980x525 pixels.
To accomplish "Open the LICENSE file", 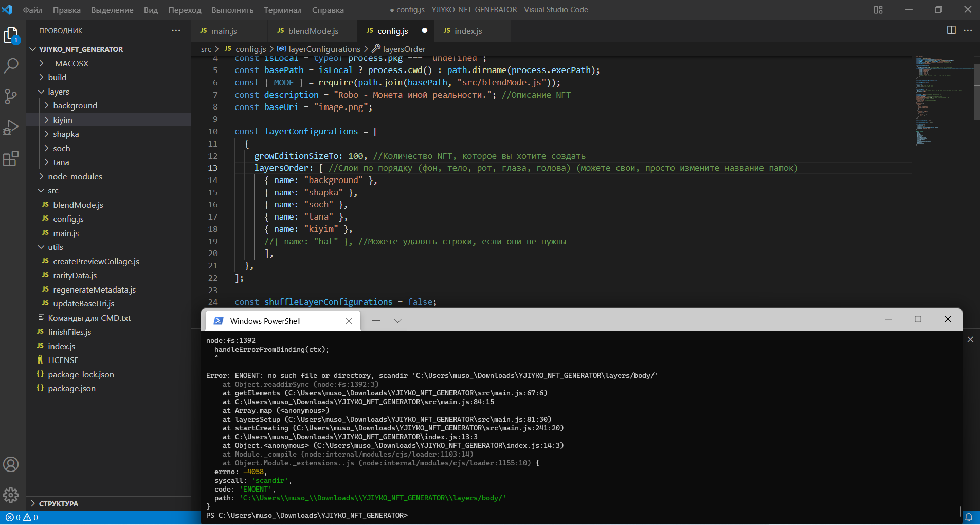I will [x=108, y=360].
